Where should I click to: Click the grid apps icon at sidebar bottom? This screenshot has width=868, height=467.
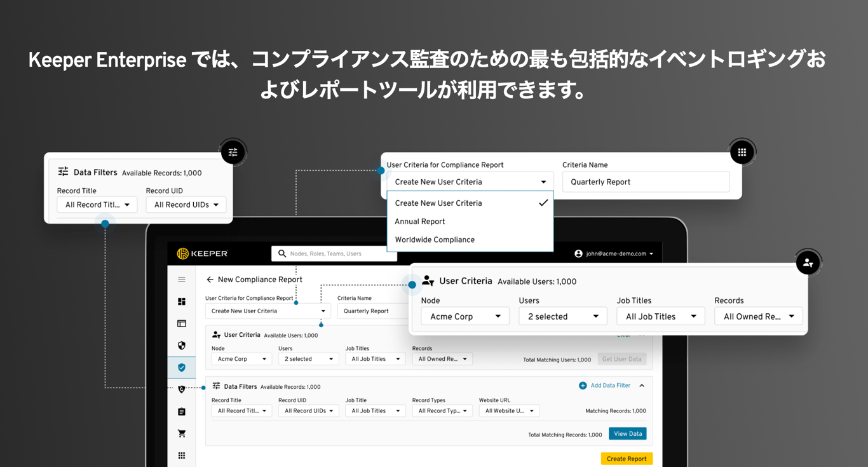coord(182,455)
